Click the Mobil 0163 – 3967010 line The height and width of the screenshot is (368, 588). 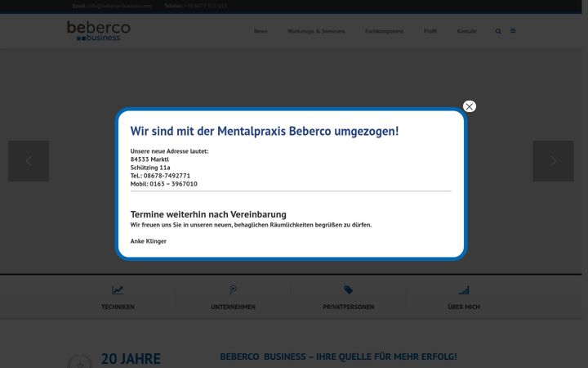pos(163,184)
